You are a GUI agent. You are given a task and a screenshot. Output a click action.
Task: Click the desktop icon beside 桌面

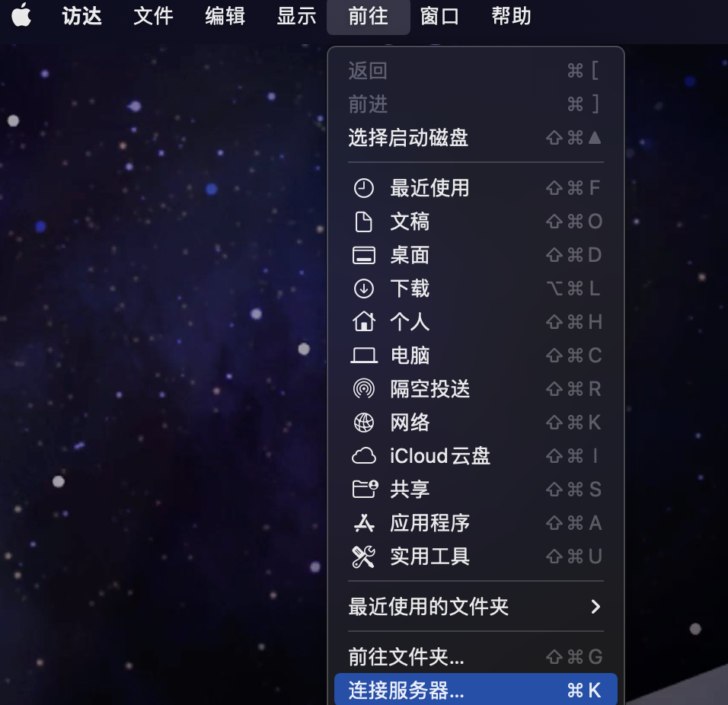(x=364, y=255)
